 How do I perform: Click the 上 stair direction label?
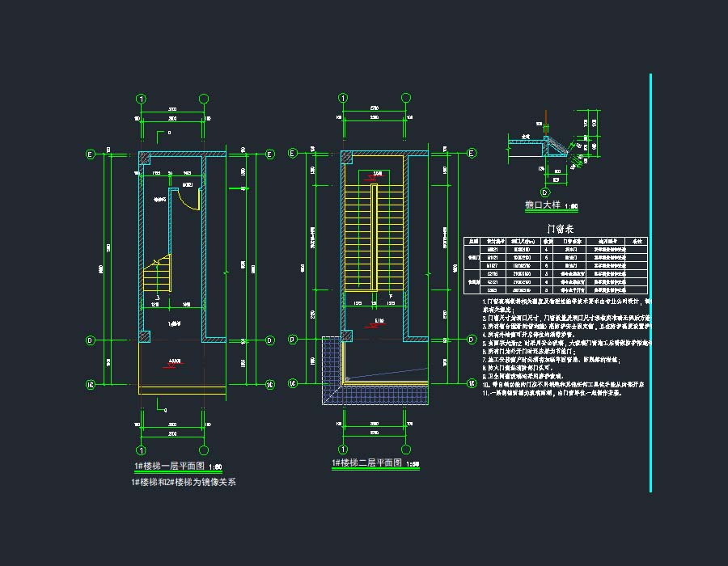158,298
